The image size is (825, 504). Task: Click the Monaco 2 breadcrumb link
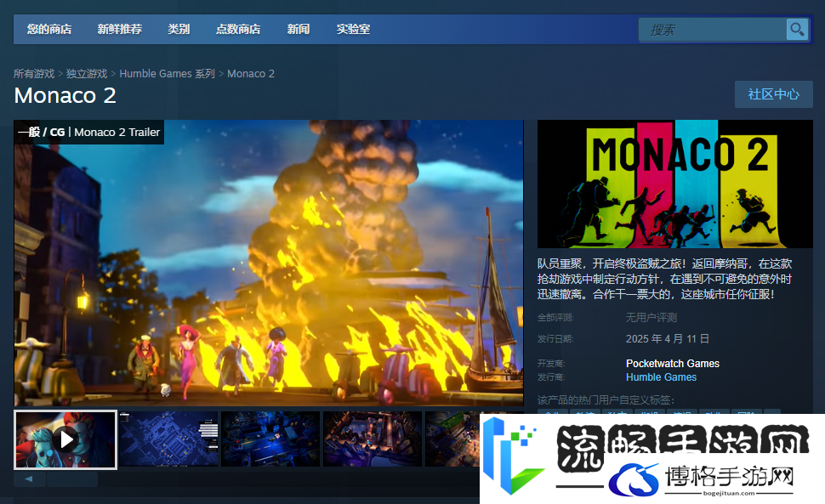[x=251, y=74]
